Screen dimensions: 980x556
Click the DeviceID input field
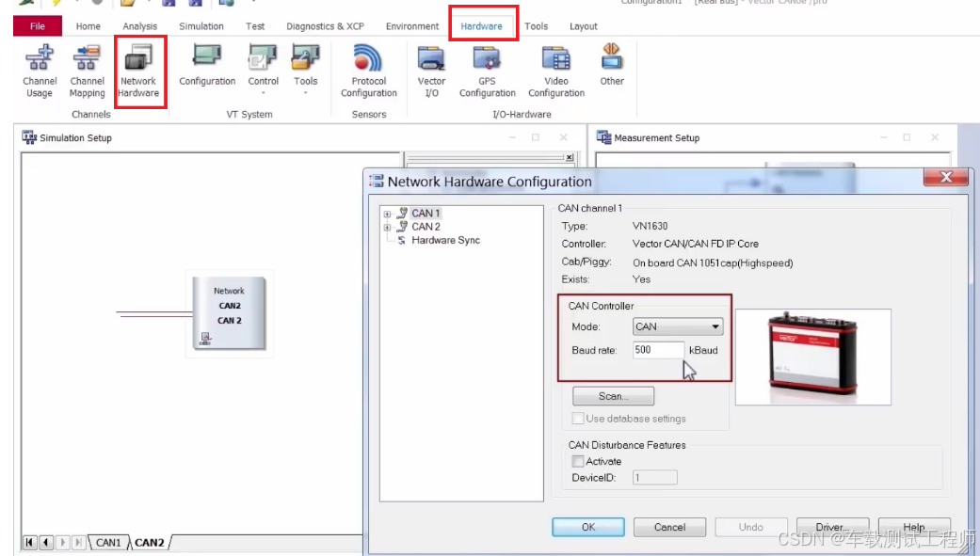click(654, 478)
